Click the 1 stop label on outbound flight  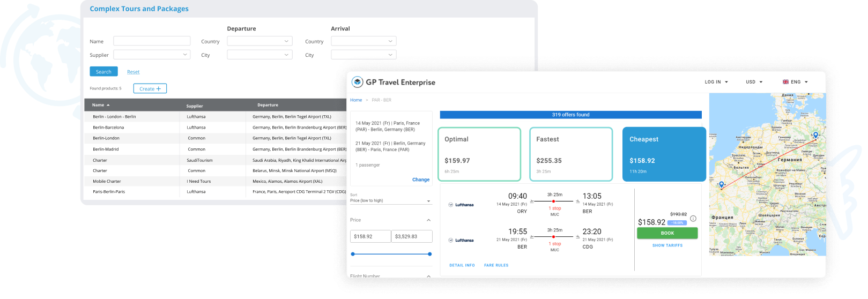(x=555, y=208)
